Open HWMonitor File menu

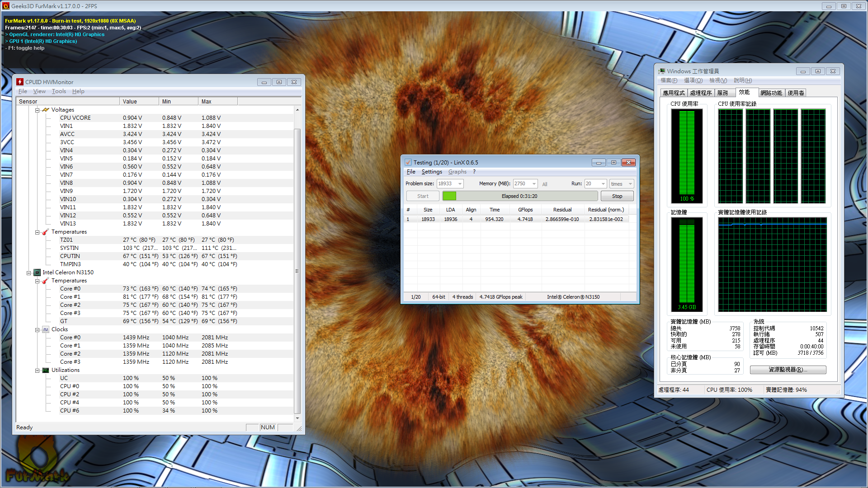click(23, 91)
